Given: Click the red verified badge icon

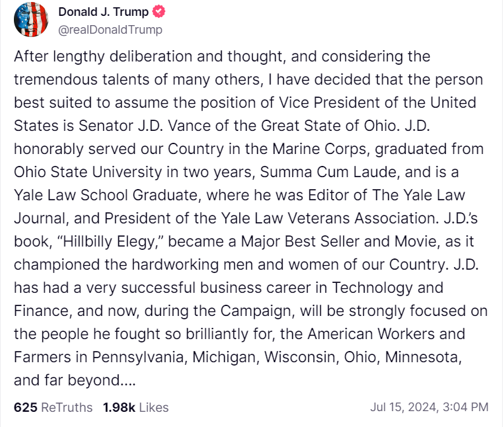Looking at the screenshot, I should pos(159,12).
